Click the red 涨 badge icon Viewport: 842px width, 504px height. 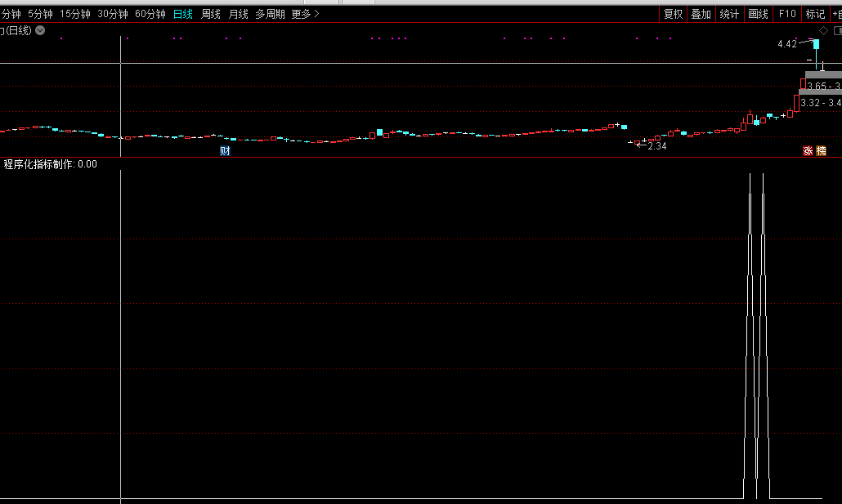pyautogui.click(x=808, y=150)
